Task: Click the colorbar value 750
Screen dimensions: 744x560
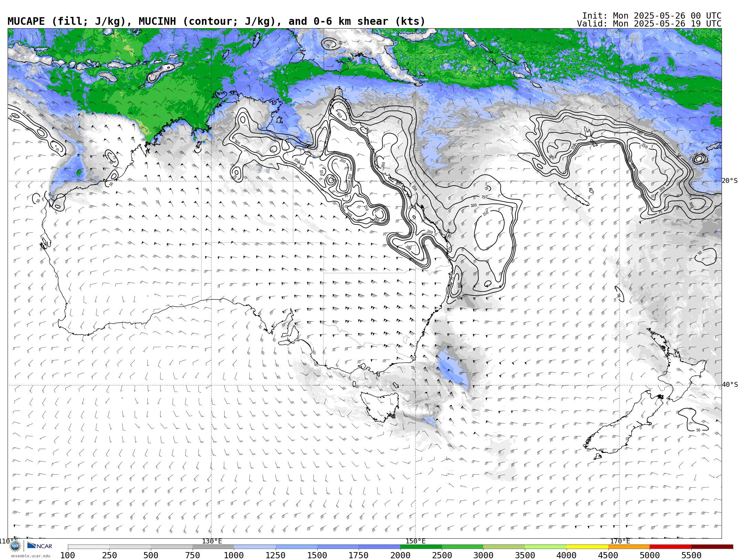Action: coord(193,556)
